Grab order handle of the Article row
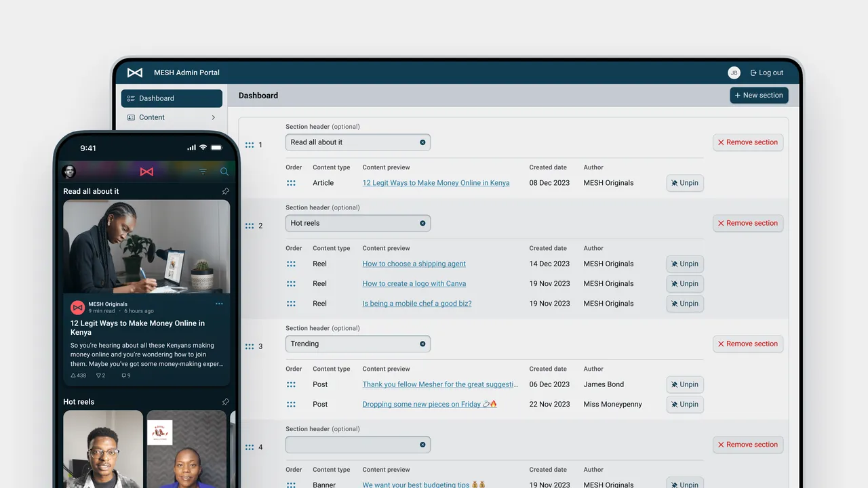 (291, 183)
